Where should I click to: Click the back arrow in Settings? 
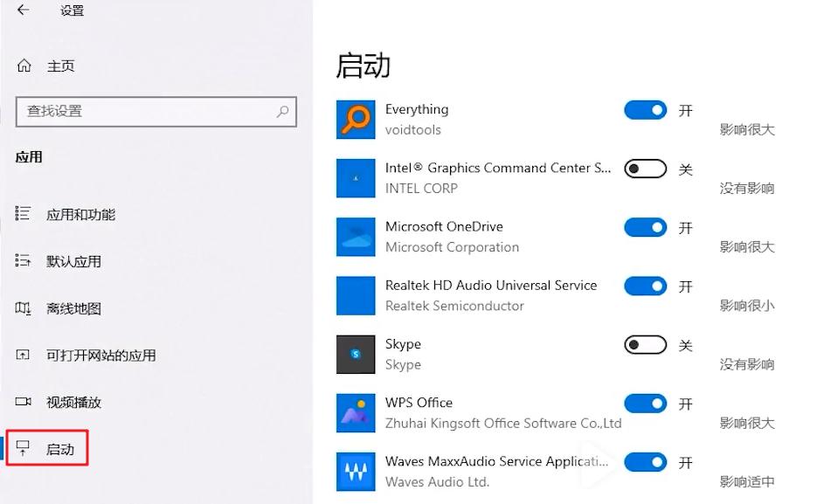tap(23, 10)
